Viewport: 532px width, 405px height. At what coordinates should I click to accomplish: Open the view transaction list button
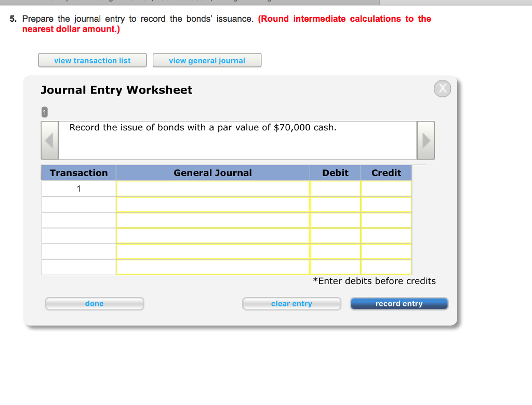pos(92,60)
